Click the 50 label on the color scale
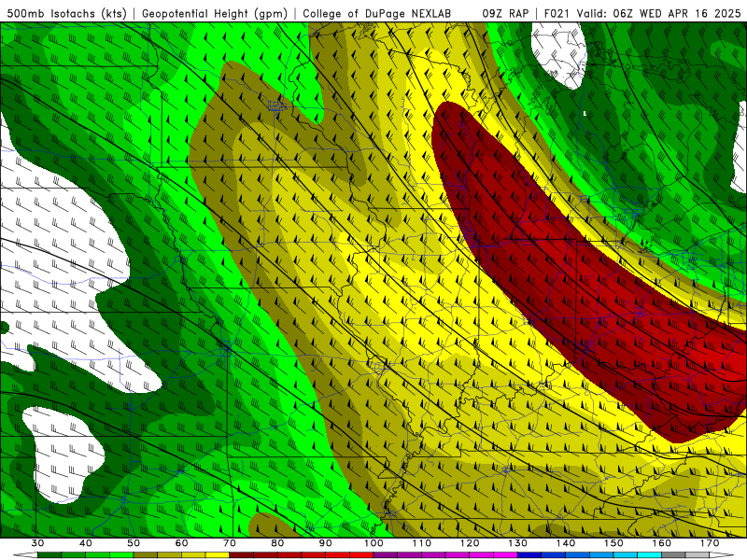The height and width of the screenshot is (560, 747). point(134,543)
